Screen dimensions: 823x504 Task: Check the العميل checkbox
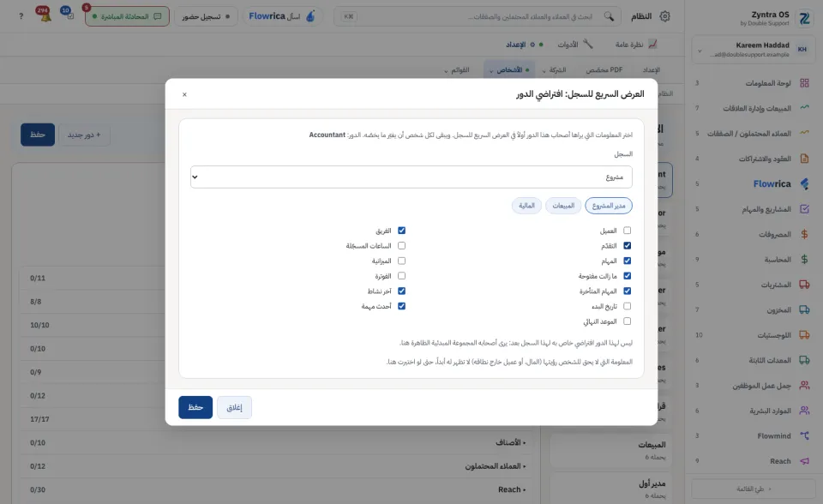[628, 231]
